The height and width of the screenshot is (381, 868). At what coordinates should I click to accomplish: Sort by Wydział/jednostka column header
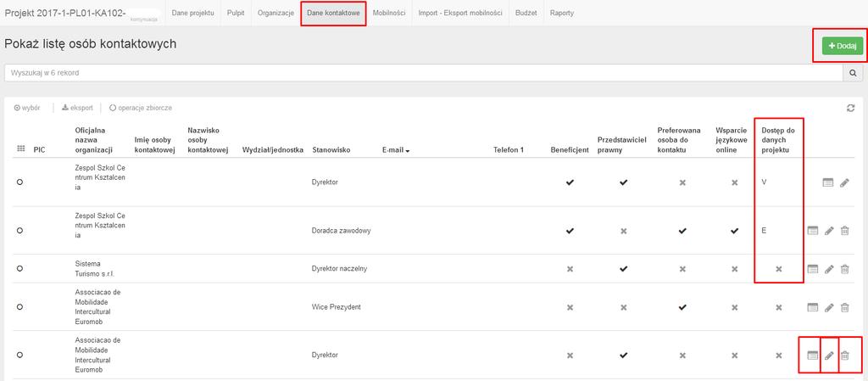273,150
